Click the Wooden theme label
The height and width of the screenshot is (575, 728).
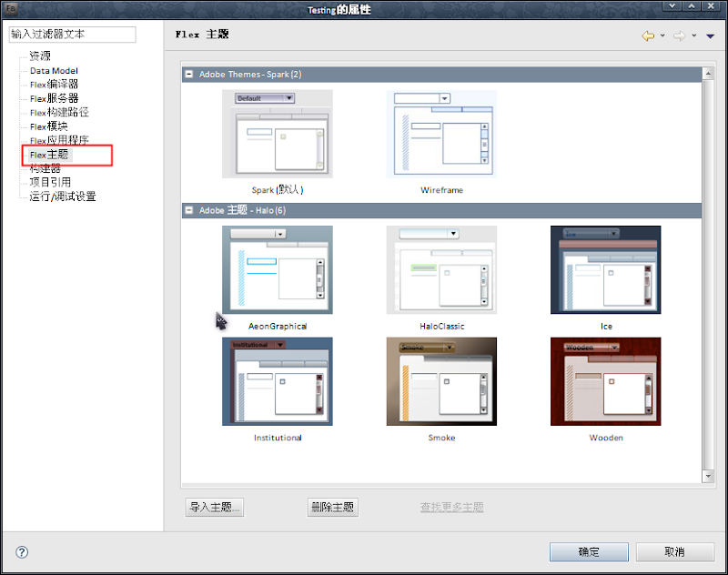(x=606, y=438)
